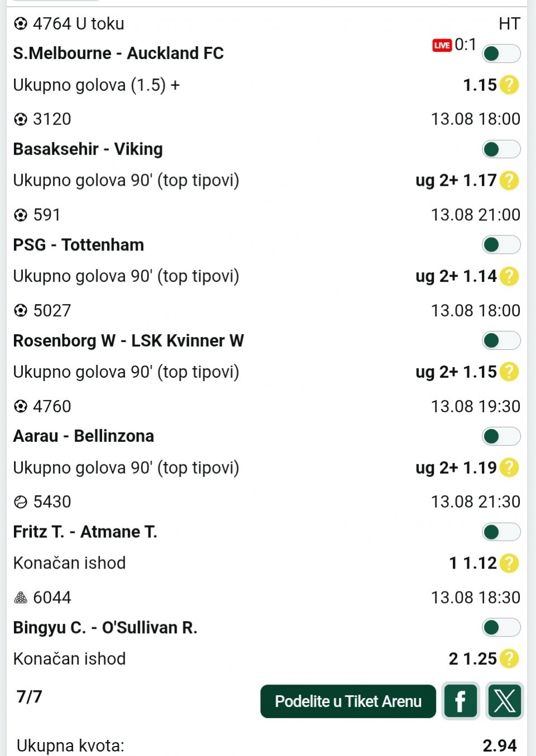The height and width of the screenshot is (756, 536).
Task: Click the red LIVE badge near the 0:1 score
Action: click(442, 45)
